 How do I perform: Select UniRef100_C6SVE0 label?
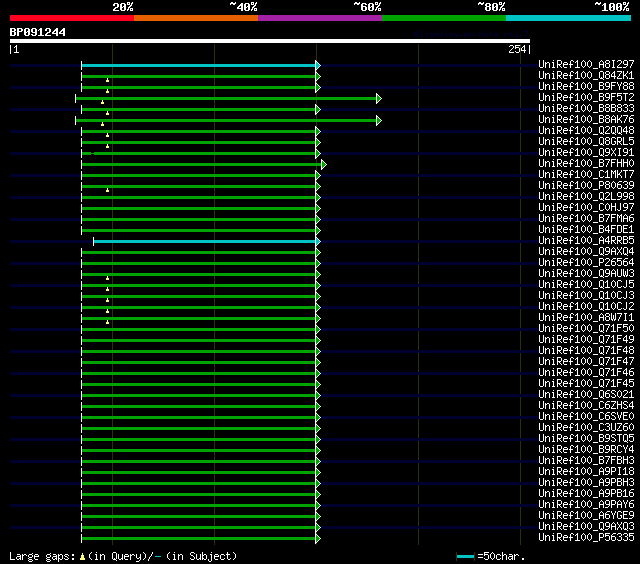(586, 417)
